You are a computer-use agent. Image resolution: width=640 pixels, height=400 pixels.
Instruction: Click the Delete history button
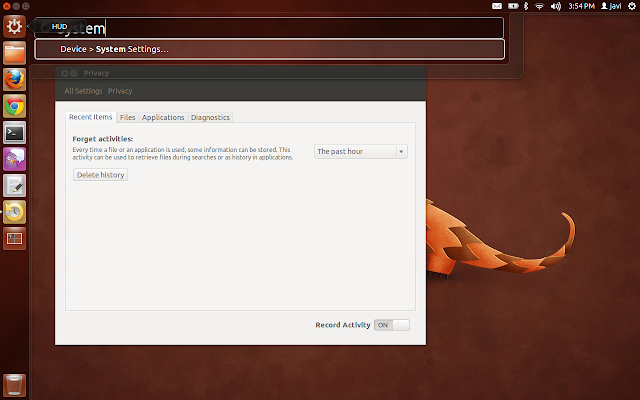click(100, 175)
